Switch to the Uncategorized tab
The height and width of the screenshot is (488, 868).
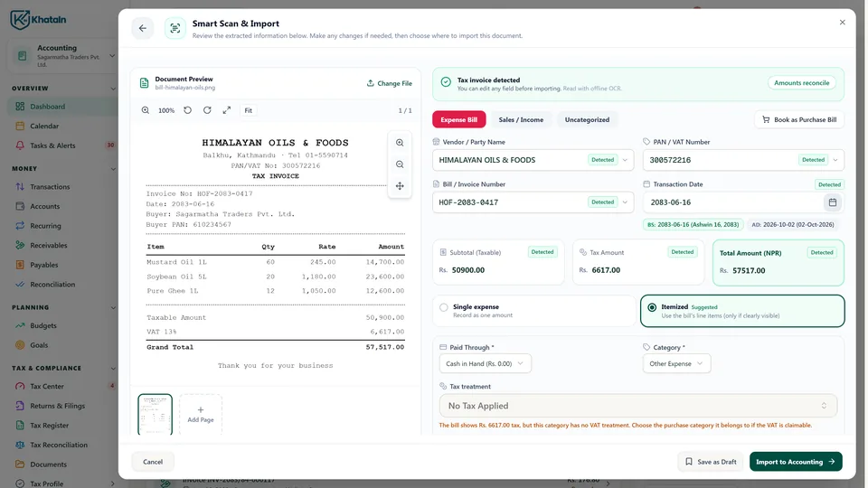(x=587, y=119)
